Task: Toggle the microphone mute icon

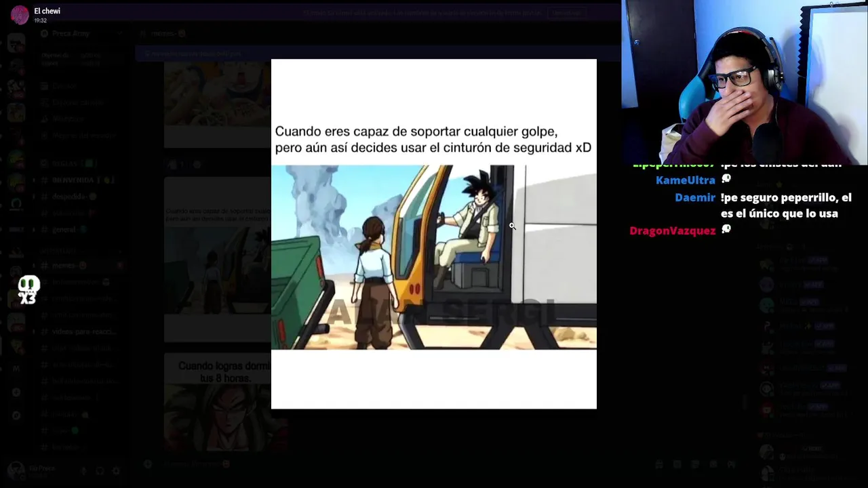Action: pos(83,471)
